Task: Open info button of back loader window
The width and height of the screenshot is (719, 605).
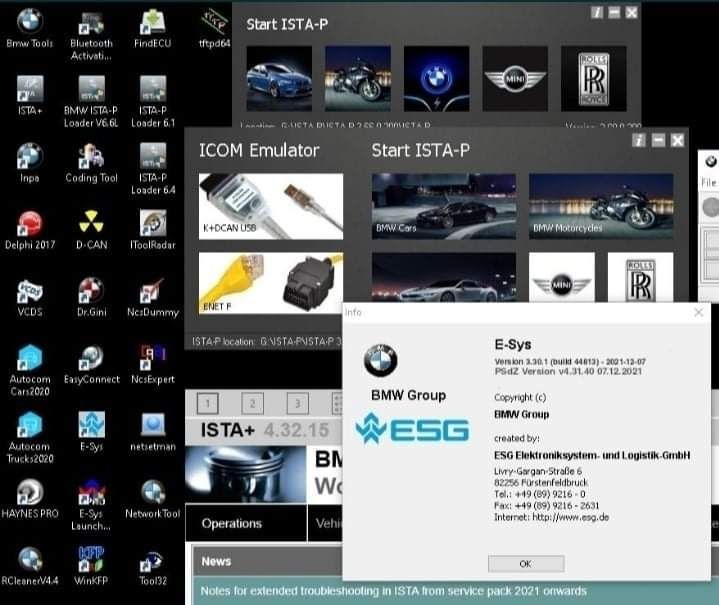Action: [x=597, y=12]
